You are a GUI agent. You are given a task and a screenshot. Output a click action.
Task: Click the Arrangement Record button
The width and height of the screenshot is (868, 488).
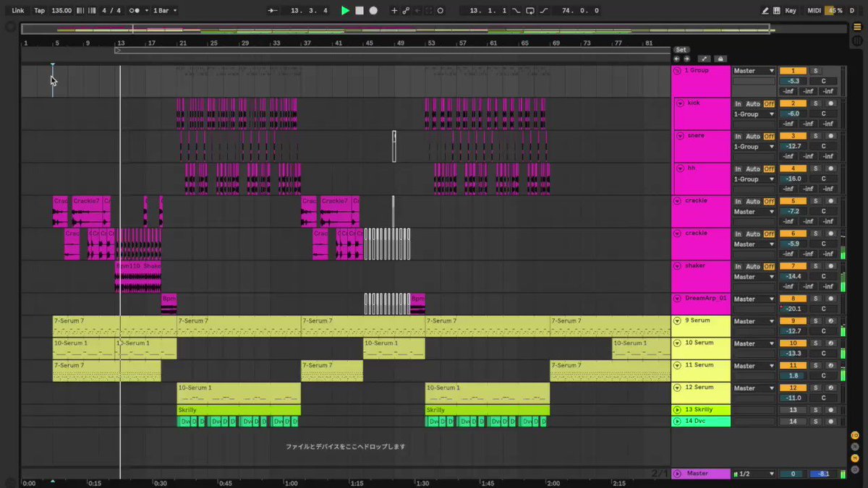pos(373,11)
